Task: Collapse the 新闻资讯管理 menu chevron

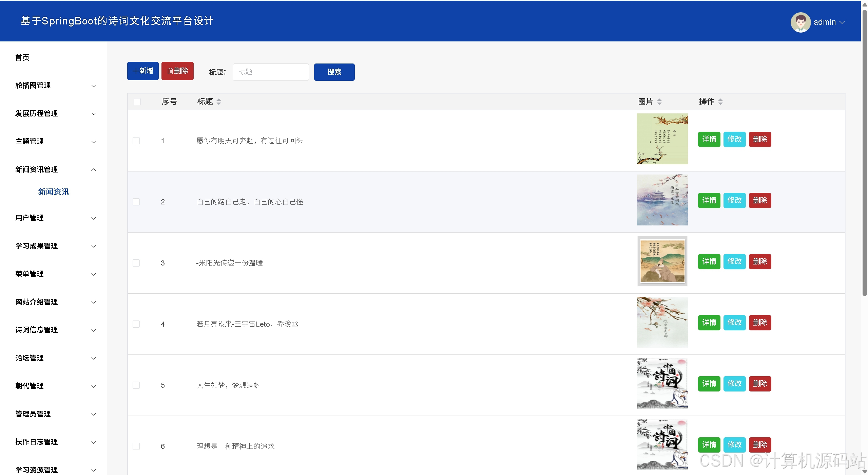Action: [x=94, y=169]
